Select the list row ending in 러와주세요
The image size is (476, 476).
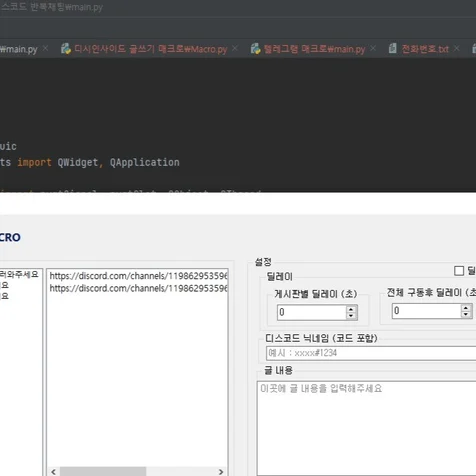[x=20, y=274]
